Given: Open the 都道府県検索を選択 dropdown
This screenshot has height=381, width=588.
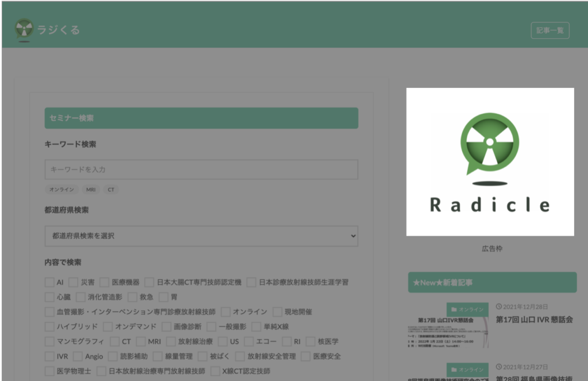Looking at the screenshot, I should (202, 236).
